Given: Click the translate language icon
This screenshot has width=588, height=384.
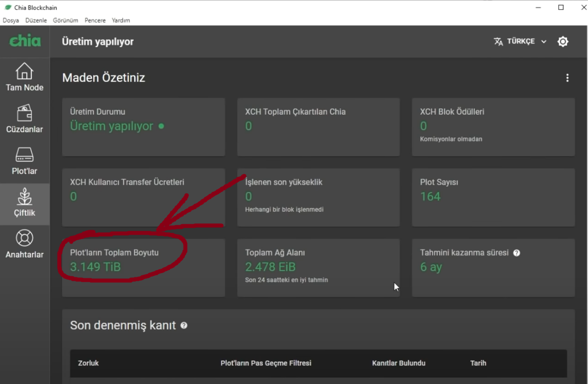Looking at the screenshot, I should (x=498, y=41).
